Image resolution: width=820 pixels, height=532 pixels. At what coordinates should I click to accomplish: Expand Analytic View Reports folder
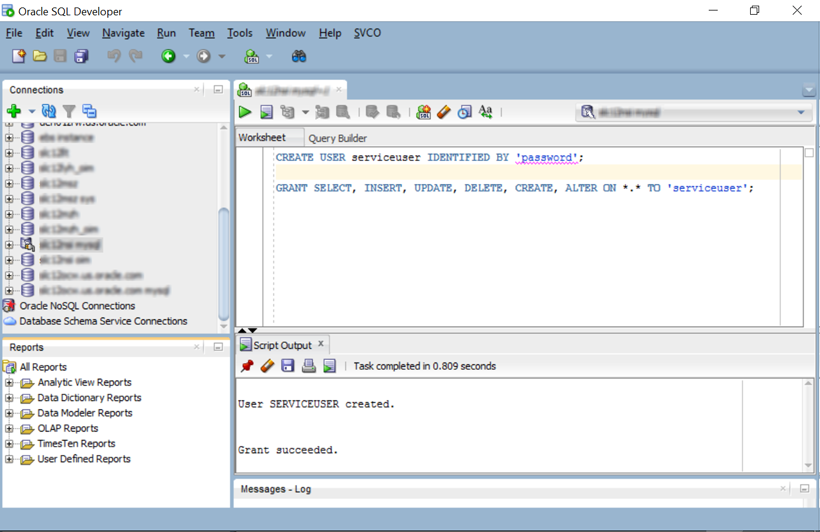pyautogui.click(x=9, y=382)
